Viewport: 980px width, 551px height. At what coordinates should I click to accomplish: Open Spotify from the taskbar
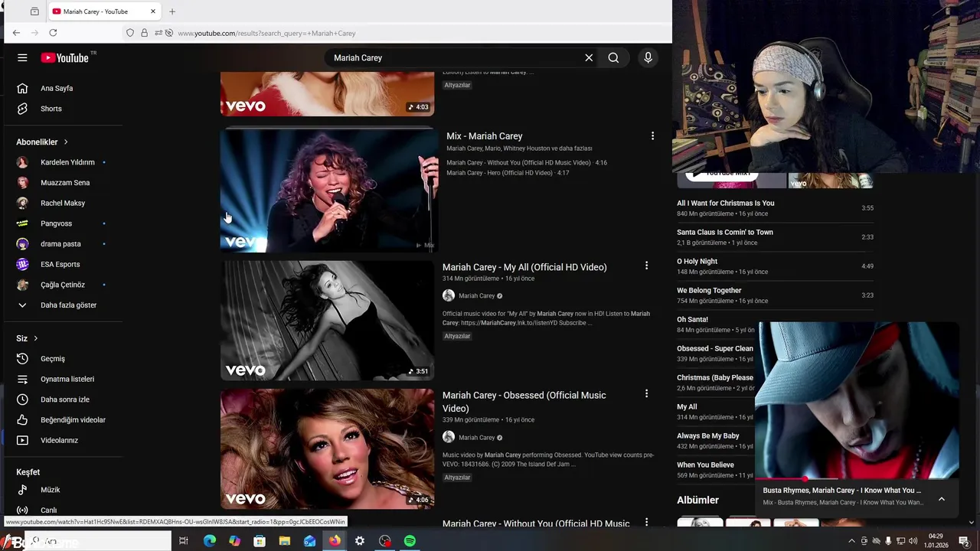(410, 541)
